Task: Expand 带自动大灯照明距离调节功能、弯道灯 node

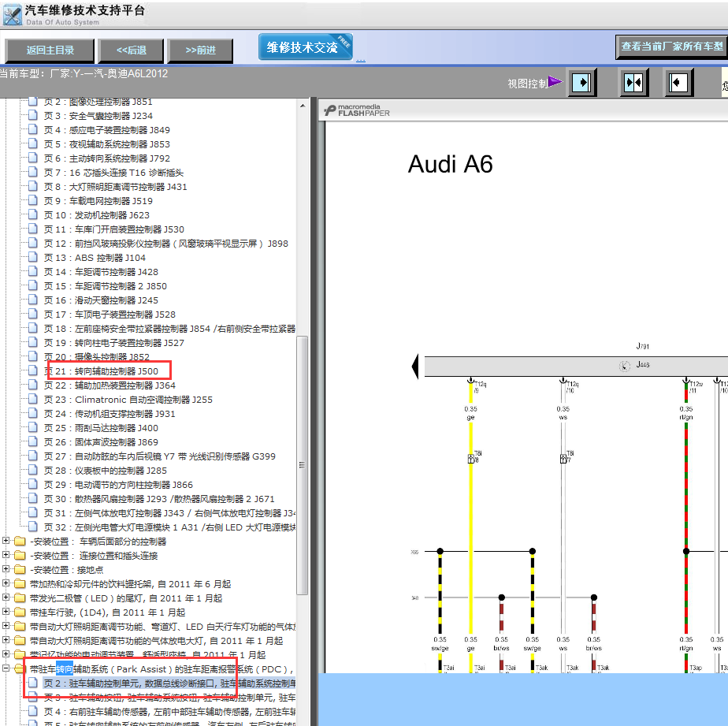Action: [x=6, y=626]
